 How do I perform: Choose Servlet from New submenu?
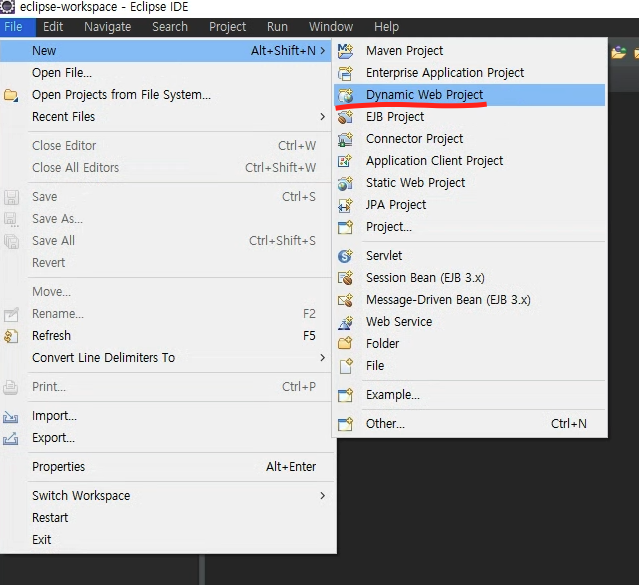(x=469, y=256)
